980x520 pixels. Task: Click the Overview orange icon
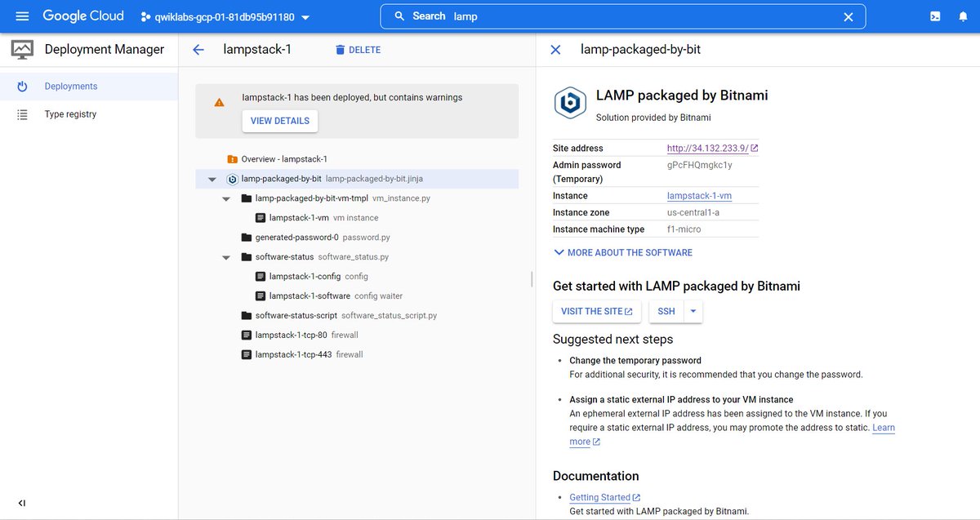point(233,159)
